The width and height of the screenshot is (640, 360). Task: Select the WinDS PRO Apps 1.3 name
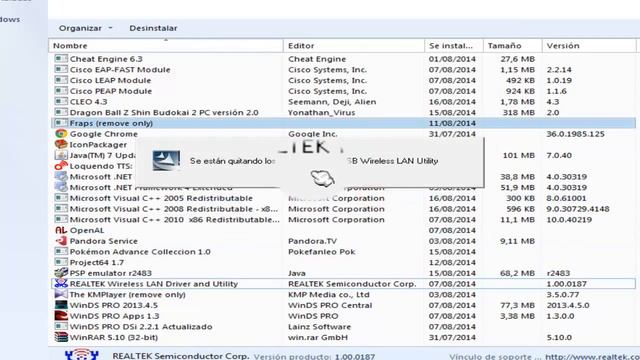(x=114, y=316)
